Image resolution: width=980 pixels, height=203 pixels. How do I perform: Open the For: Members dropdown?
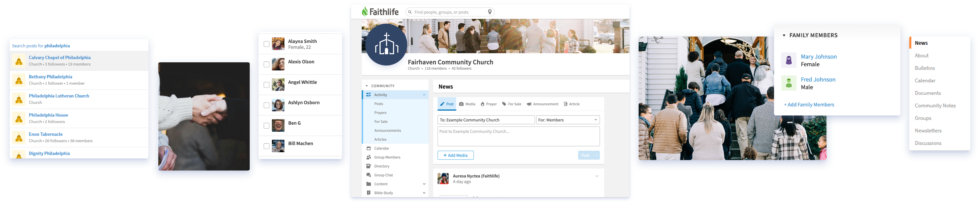(568, 120)
